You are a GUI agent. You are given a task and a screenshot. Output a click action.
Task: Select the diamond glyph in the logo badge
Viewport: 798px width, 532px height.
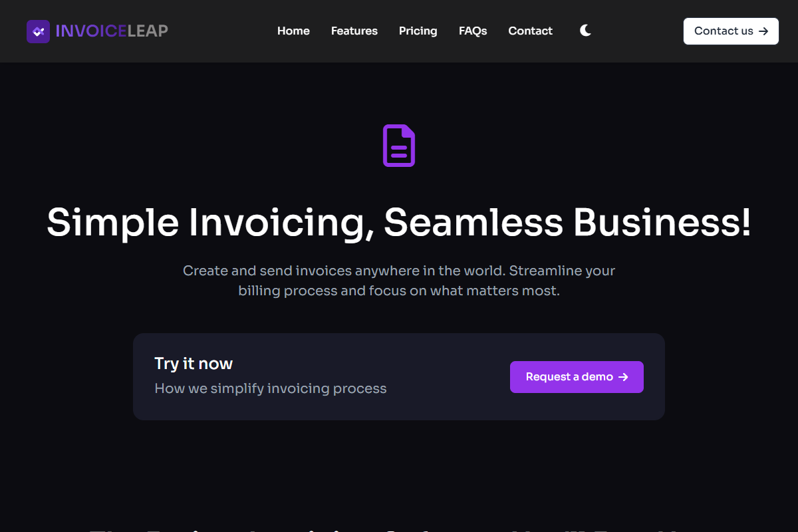(x=38, y=31)
